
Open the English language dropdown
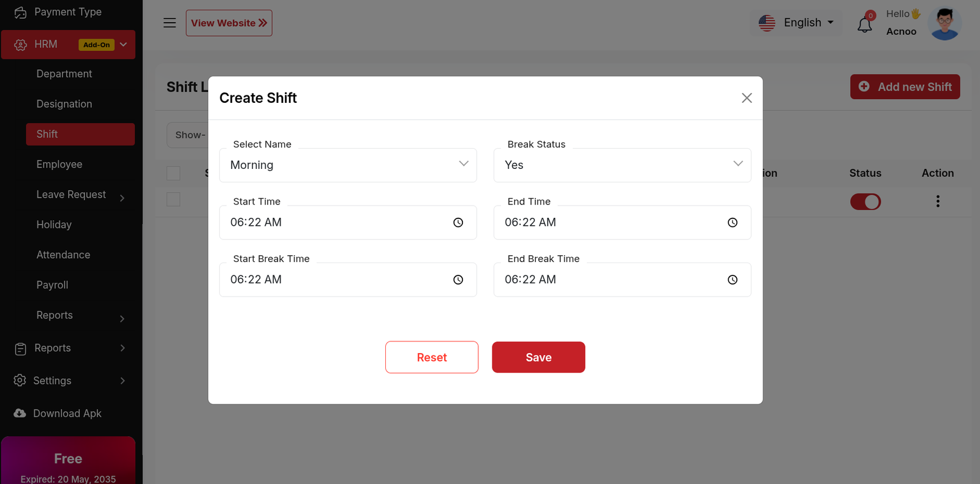click(797, 23)
